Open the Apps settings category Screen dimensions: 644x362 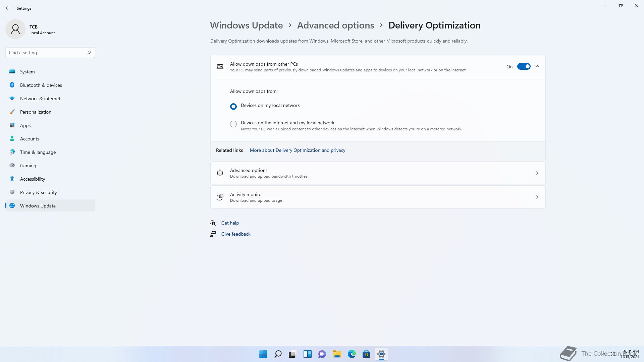point(50,125)
